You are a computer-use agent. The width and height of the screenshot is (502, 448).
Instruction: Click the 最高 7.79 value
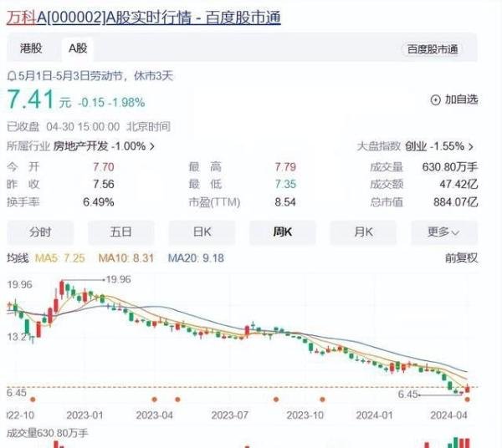click(x=285, y=167)
